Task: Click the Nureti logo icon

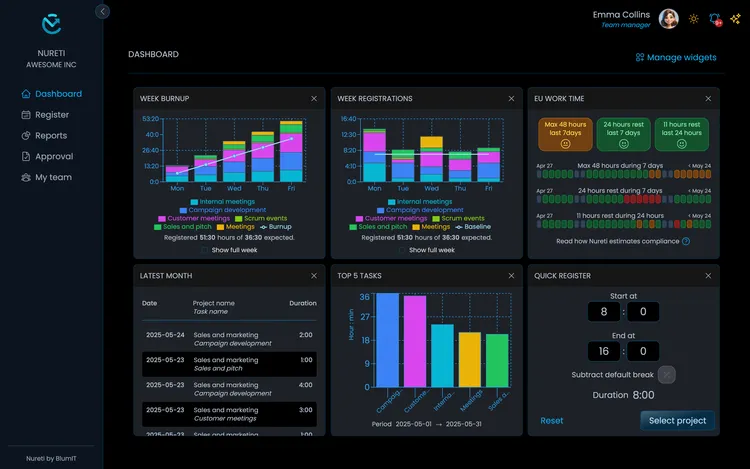Action: pyautogui.click(x=51, y=24)
